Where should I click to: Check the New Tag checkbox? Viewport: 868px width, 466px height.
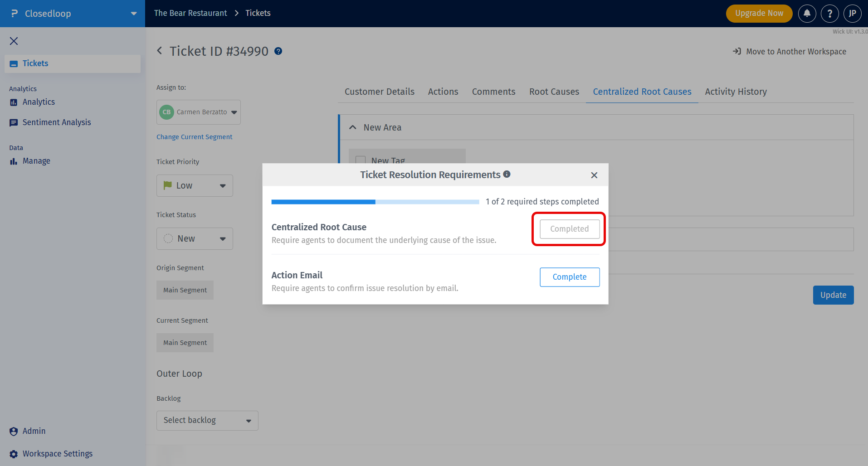tap(361, 160)
